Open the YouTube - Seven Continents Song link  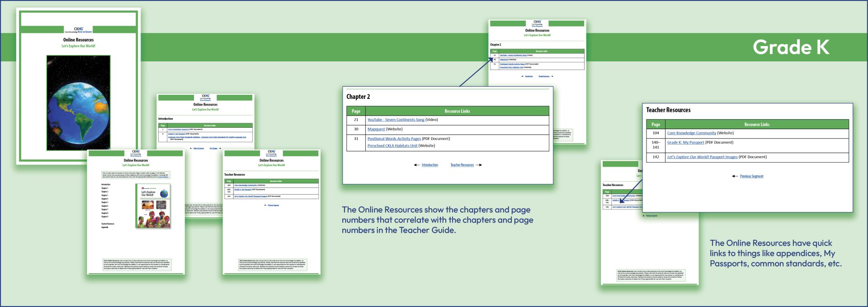396,120
